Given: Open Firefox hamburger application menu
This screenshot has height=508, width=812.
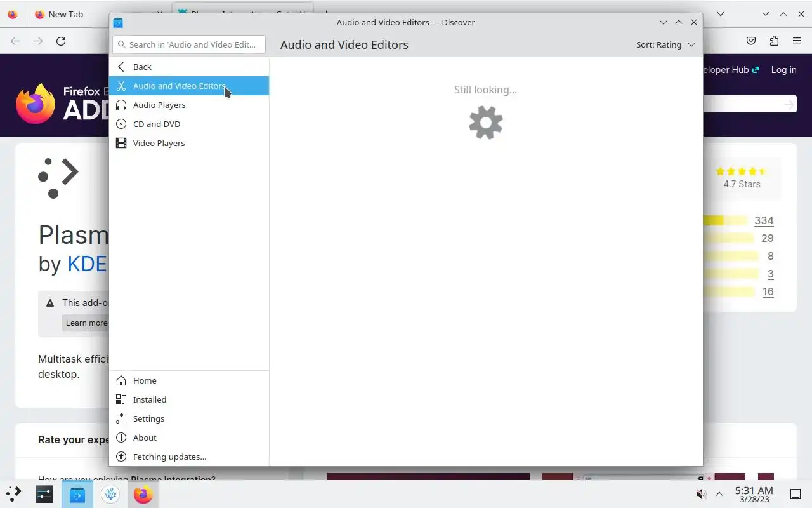Looking at the screenshot, I should click(x=797, y=41).
